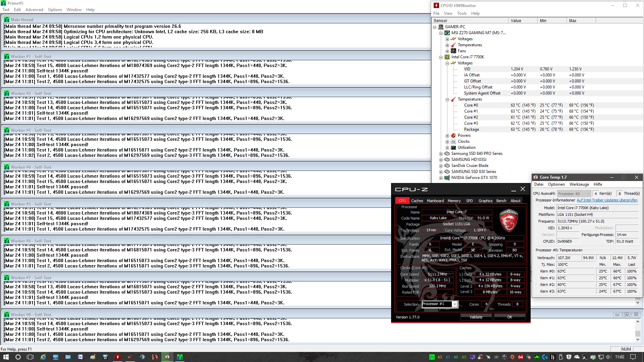
Task: Expand Samsung SSD 840 PRO Series node
Action: [441, 154]
